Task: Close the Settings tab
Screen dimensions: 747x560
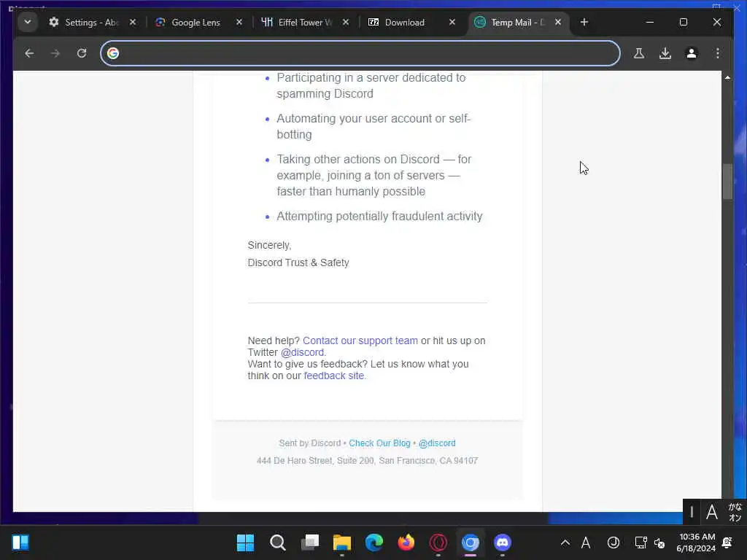Action: pyautogui.click(x=133, y=23)
